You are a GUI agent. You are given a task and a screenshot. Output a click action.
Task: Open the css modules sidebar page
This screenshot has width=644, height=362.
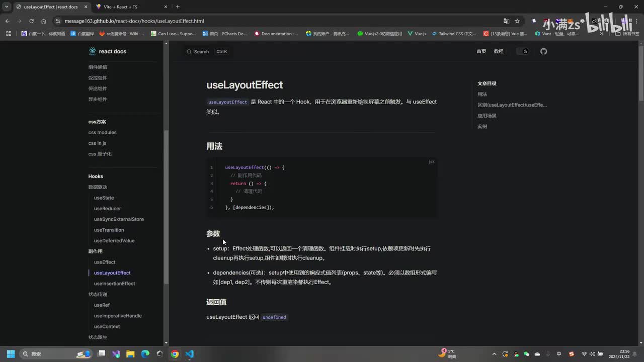tap(102, 133)
